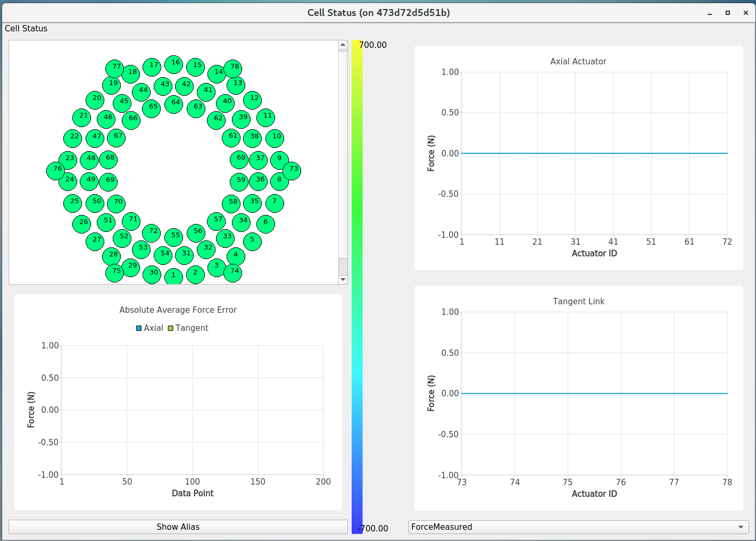Screen dimensions: 756x541
Task: Toggle Tangent series in chart legend
Action: [x=188, y=328]
